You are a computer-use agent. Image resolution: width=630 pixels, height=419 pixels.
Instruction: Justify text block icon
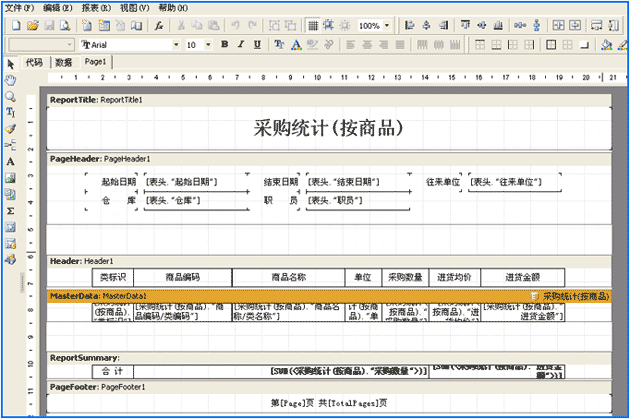pyautogui.click(x=400, y=44)
